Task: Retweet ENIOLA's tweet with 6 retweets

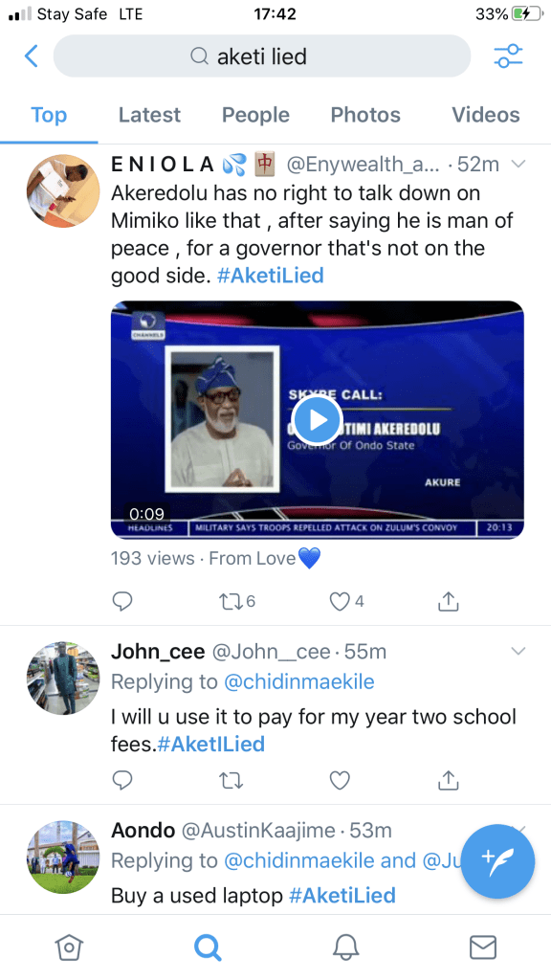Action: [x=236, y=601]
